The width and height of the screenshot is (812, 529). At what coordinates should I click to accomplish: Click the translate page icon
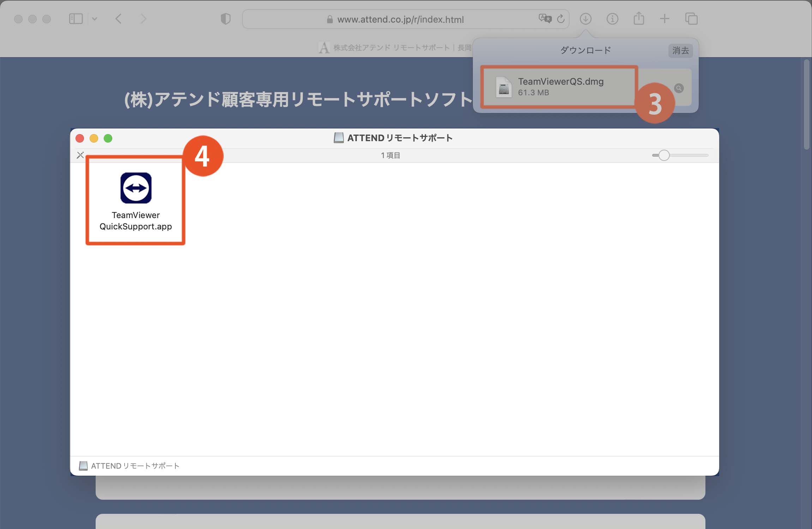[545, 18]
